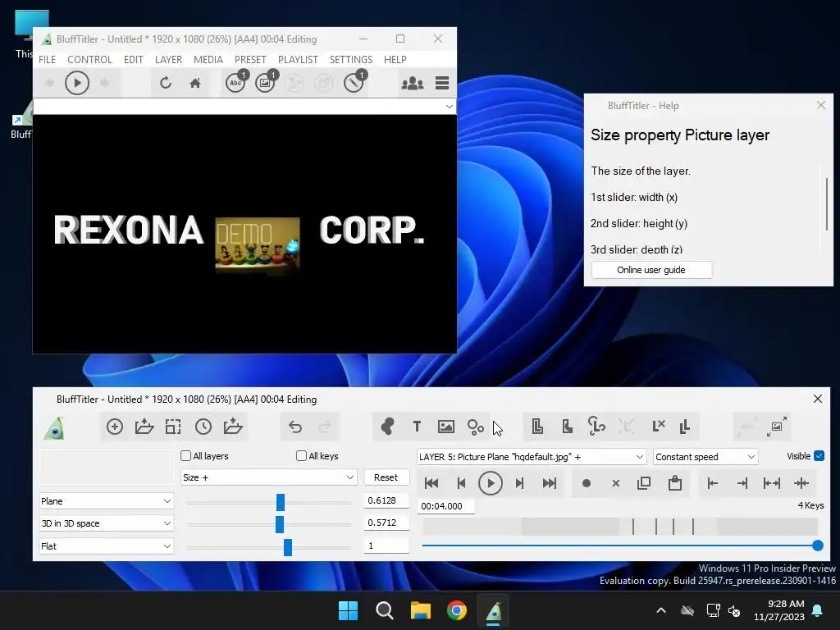The image size is (840, 630).
Task: Close the BluffTitler Help panel
Action: pos(820,105)
